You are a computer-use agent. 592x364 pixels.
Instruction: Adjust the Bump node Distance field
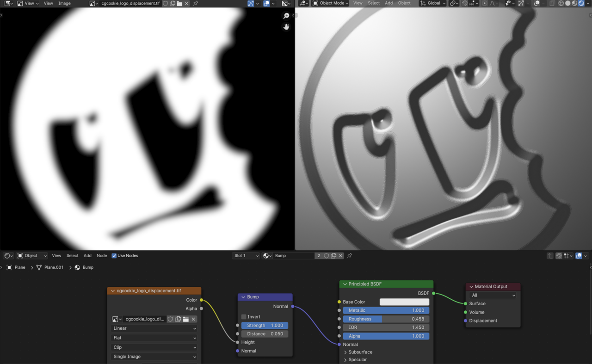pos(265,333)
